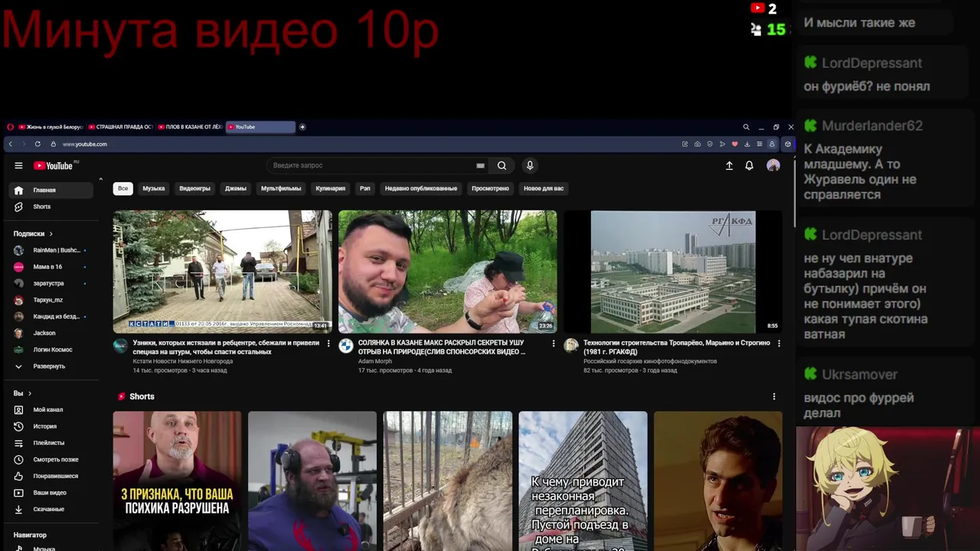Select the Просмотрено filter chip
The height and width of the screenshot is (551, 980).
[x=490, y=188]
